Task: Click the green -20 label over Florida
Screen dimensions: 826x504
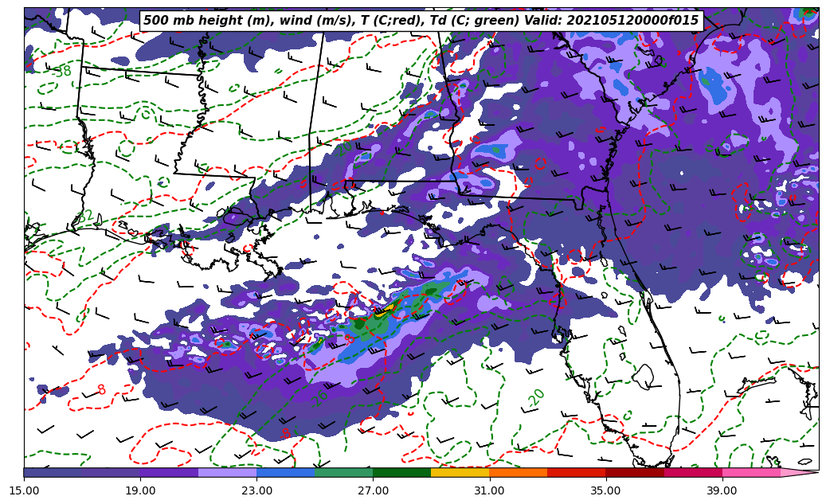Action: point(536,397)
